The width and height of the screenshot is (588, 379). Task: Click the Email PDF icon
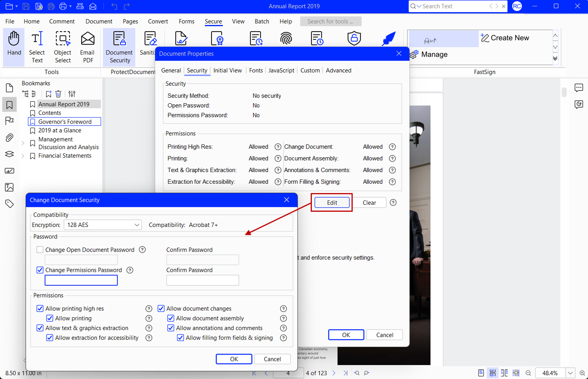88,47
